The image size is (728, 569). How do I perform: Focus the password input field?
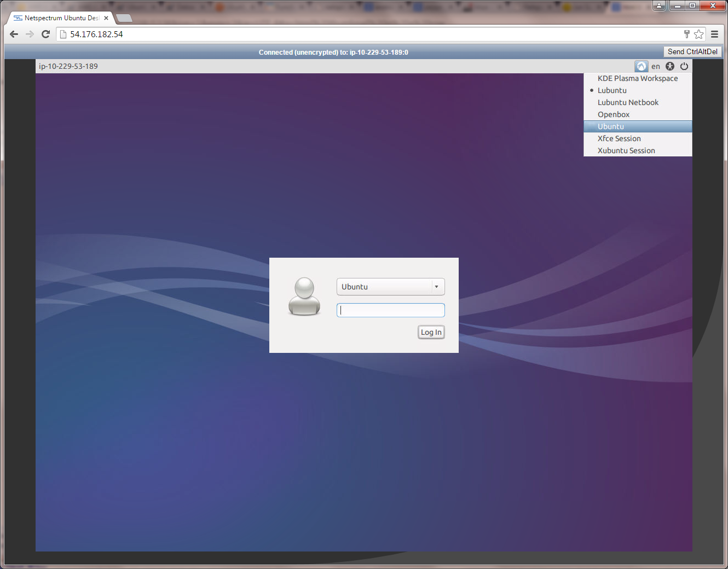[391, 310]
